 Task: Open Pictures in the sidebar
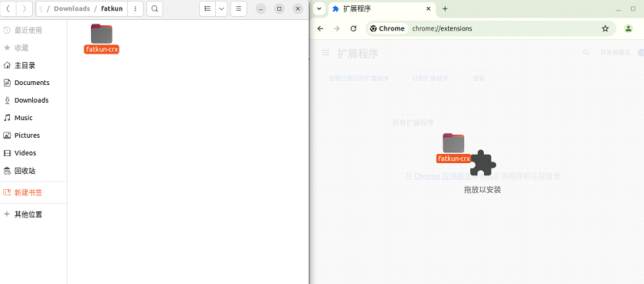click(33, 135)
